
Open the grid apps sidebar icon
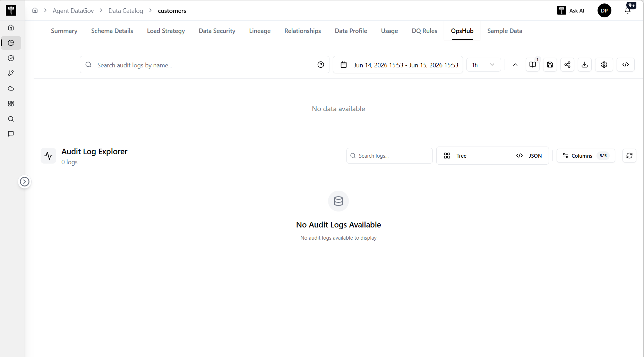tap(11, 103)
